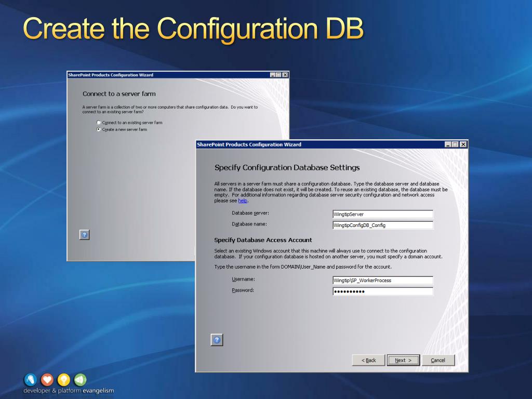Cancel the configuration wizard

pos(438,360)
